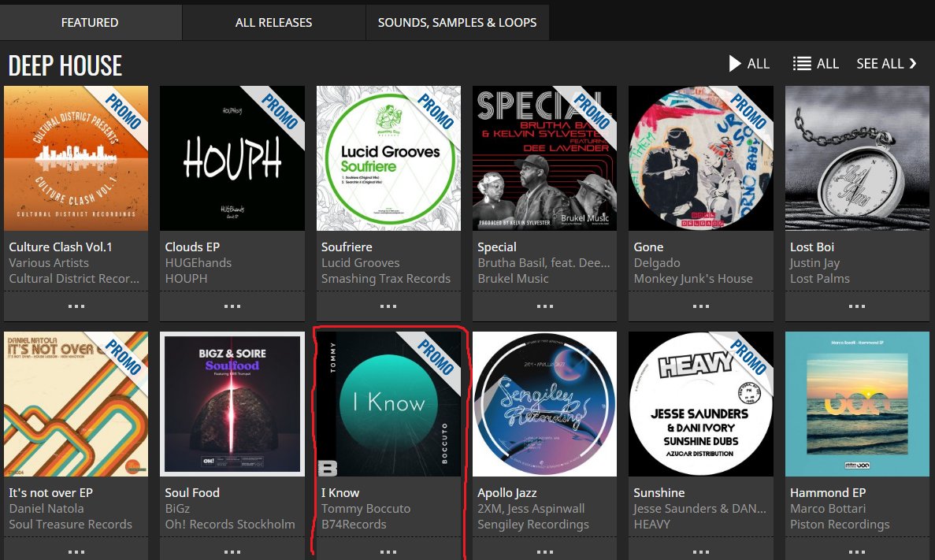
Task: Open the ellipsis options under Clouds EP
Action: click(232, 306)
